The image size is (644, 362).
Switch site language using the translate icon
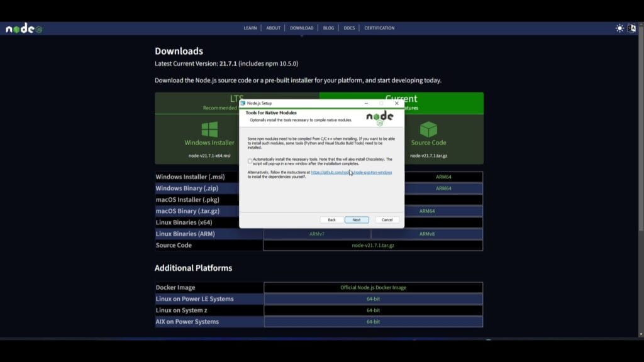tap(631, 28)
